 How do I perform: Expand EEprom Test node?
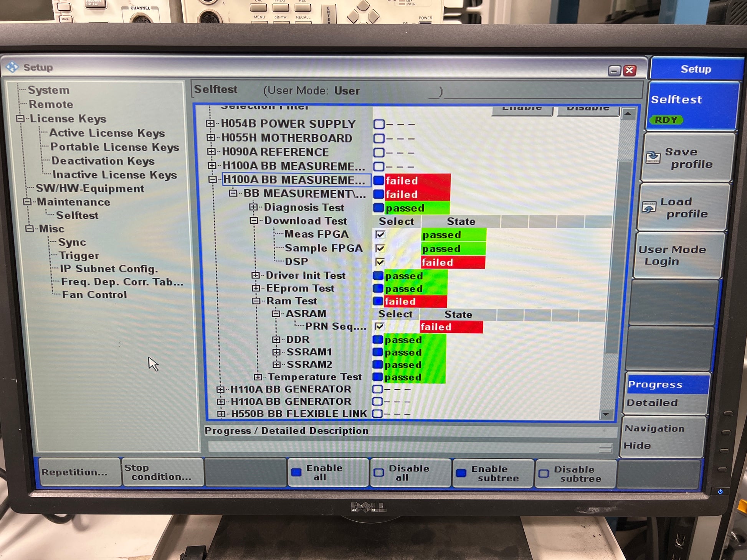tap(256, 288)
